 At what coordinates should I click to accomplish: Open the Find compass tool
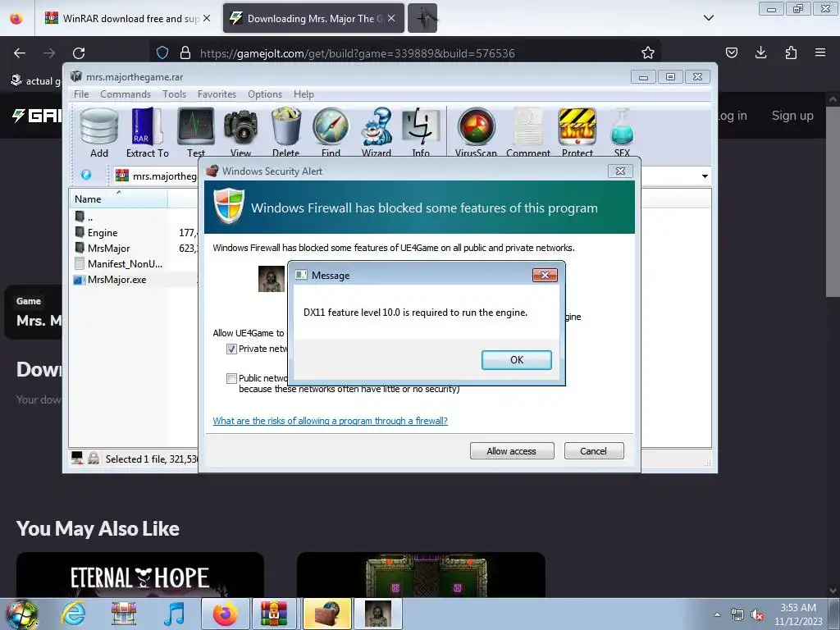click(x=331, y=133)
